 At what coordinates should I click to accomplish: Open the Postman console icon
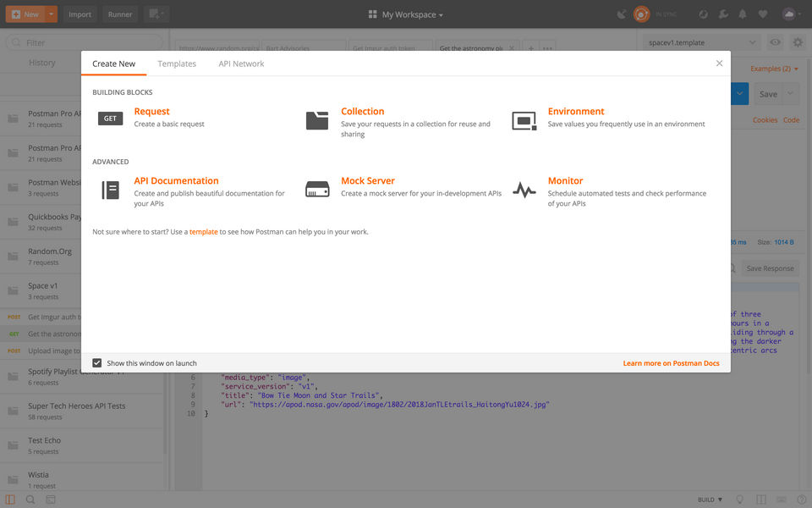click(x=51, y=500)
